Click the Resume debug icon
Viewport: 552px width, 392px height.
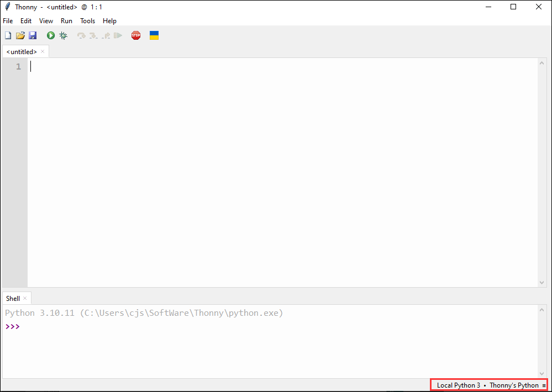118,36
